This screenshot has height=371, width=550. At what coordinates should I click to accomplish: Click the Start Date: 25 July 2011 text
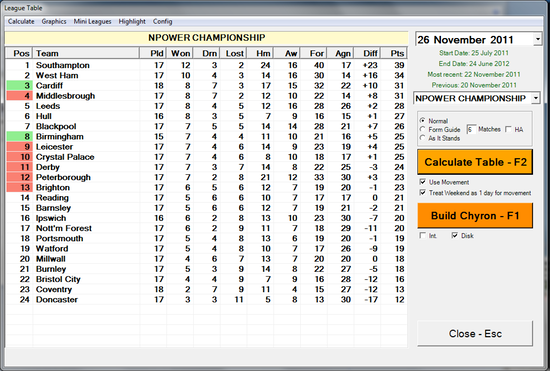point(474,53)
